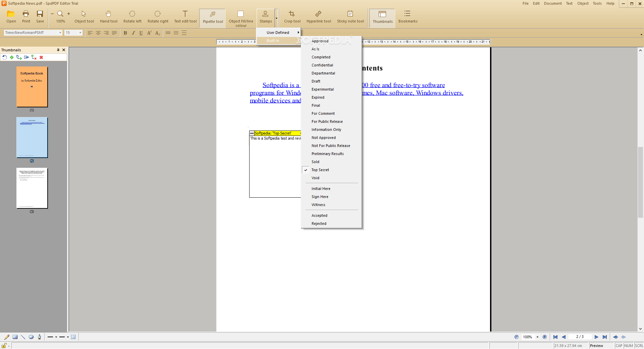Screen dimensions: 644x349
Task: Go to the next page
Action: pos(596,337)
